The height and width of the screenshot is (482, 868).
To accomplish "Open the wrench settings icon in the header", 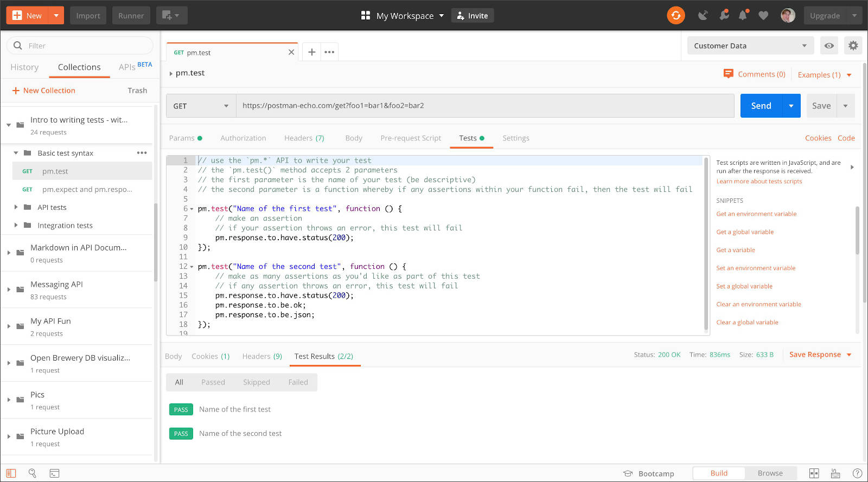I will 724,15.
